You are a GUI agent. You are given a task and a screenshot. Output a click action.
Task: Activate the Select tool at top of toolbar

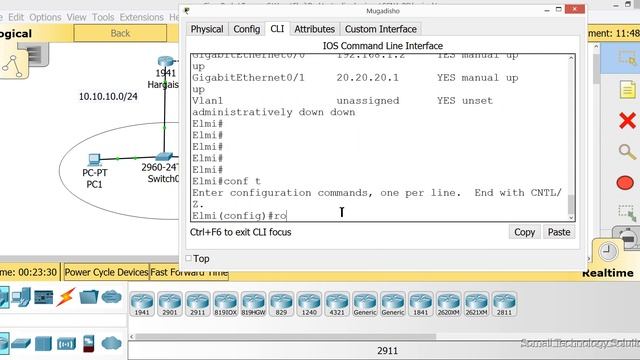coord(627,58)
